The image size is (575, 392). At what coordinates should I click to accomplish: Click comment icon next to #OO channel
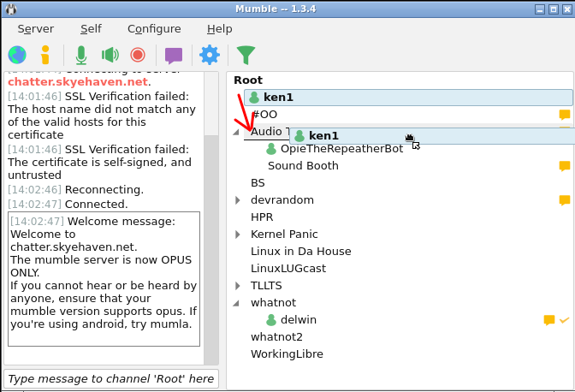point(564,115)
